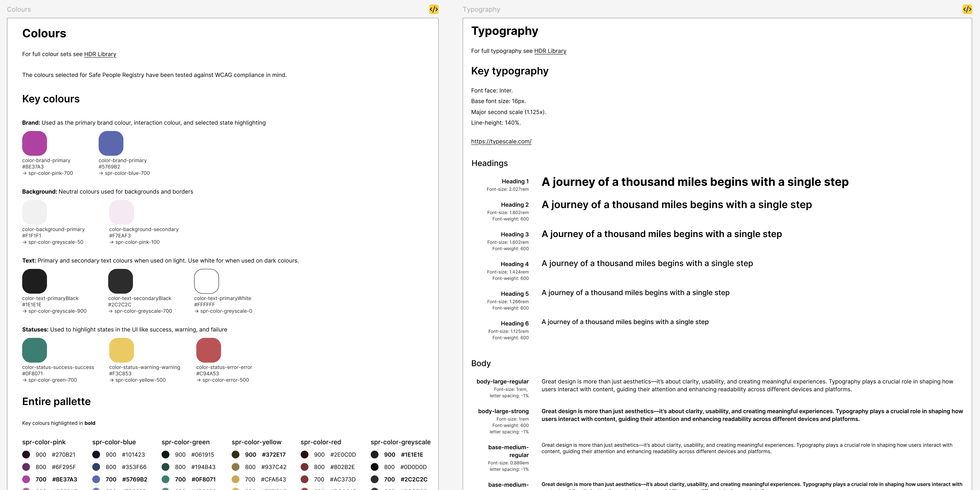Select the spr-color-blue 700 dot
Viewport: 980px width, 490px height.
click(x=96, y=479)
